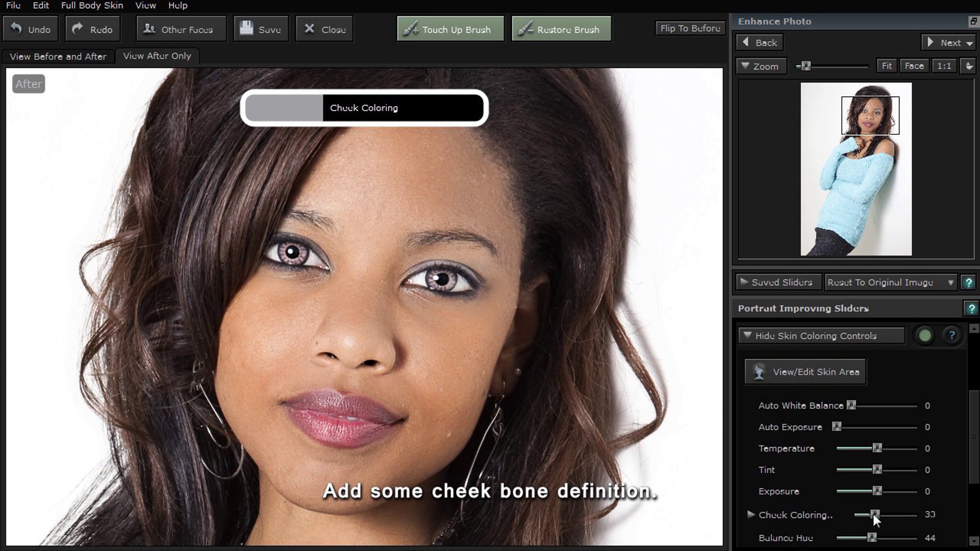Click the Other Faces people icon

click(x=149, y=29)
